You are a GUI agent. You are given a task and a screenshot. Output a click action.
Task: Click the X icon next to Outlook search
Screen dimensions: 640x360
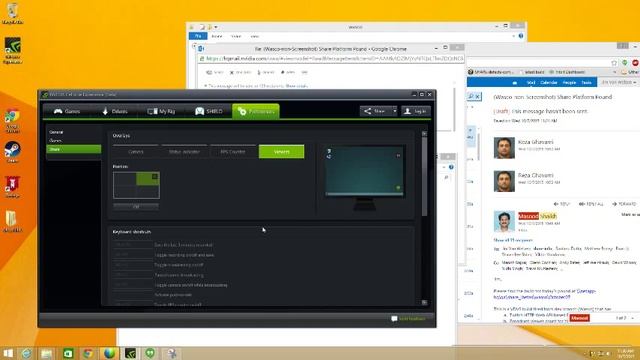tap(478, 96)
